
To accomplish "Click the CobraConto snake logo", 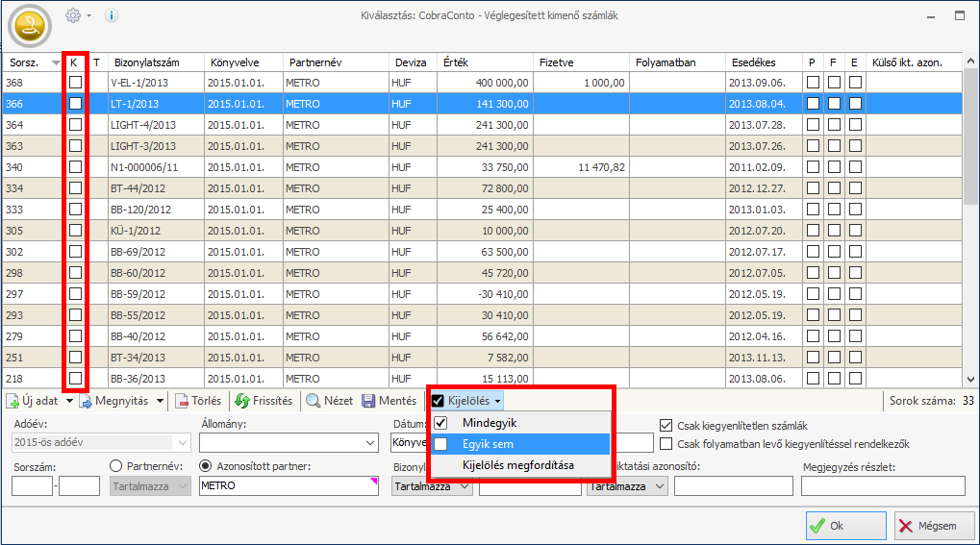I will (30, 26).
